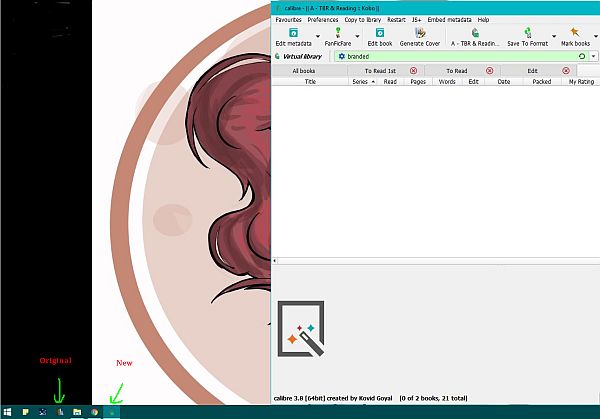Viewport: 600px width, 419px height.
Task: Click the Restart menu item
Action: pyautogui.click(x=396, y=20)
